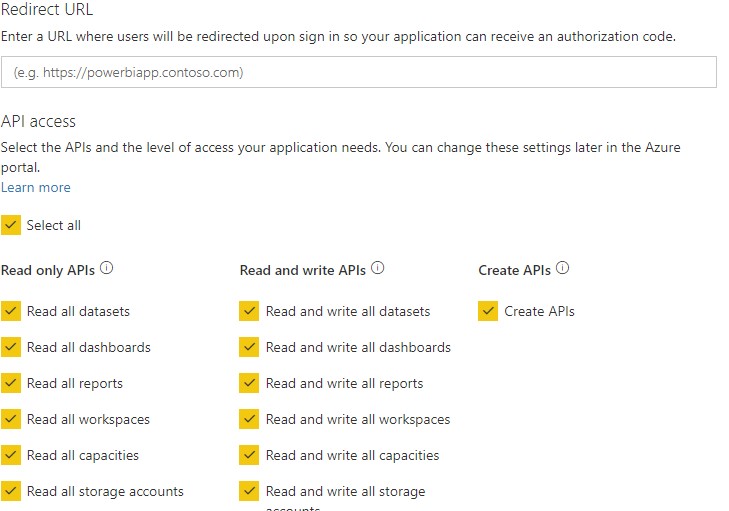This screenshot has width=729, height=511.
Task: Click the Select all label text
Action: pos(54,225)
